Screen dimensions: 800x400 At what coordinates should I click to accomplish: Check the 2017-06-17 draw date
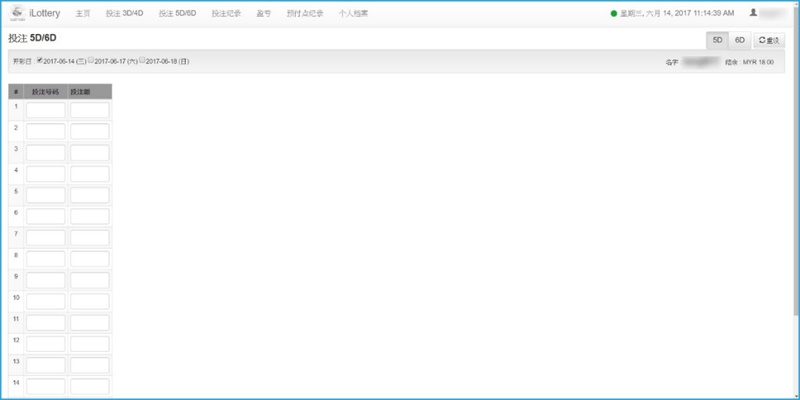91,60
